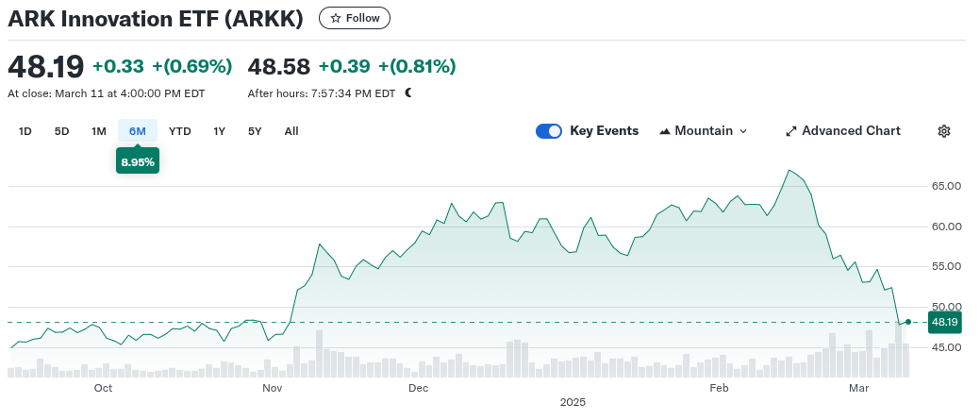Click the 55.00 axis label
Screen dimensions: 980x420
pyautogui.click(x=946, y=266)
